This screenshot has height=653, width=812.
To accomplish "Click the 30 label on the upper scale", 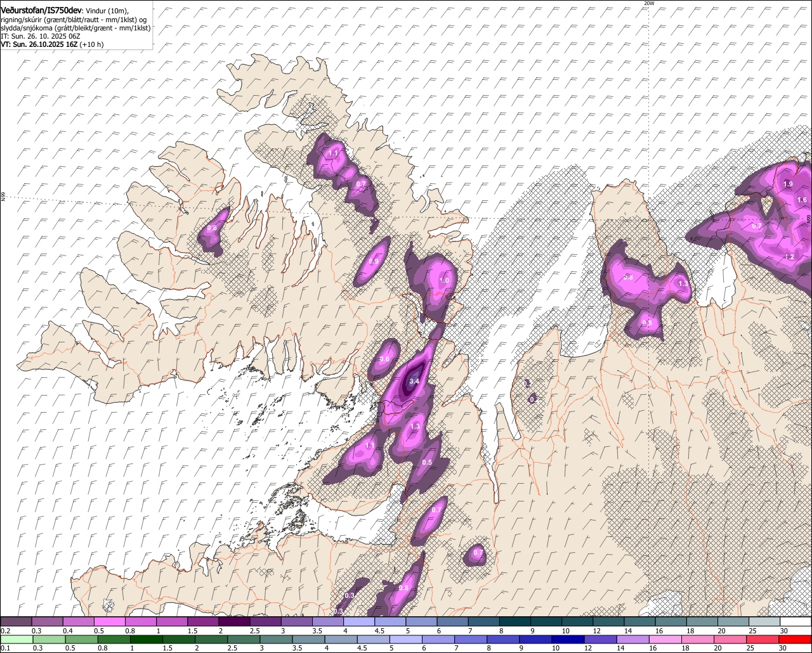I will coord(784,631).
